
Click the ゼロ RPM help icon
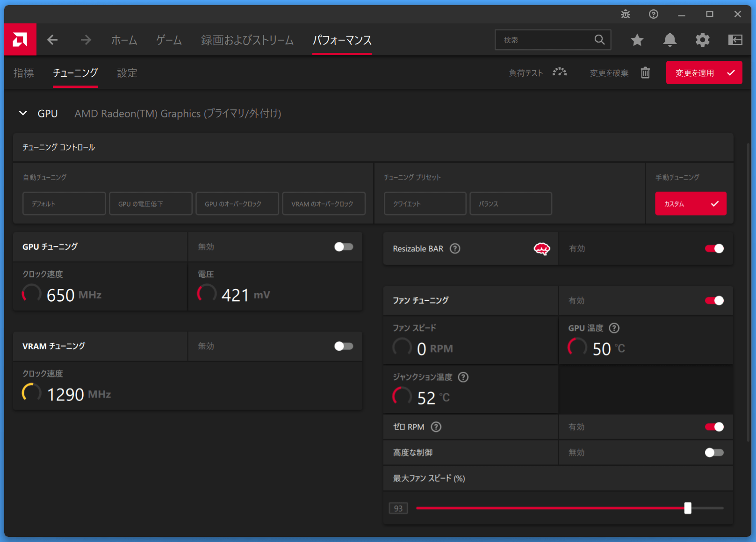pyautogui.click(x=436, y=427)
